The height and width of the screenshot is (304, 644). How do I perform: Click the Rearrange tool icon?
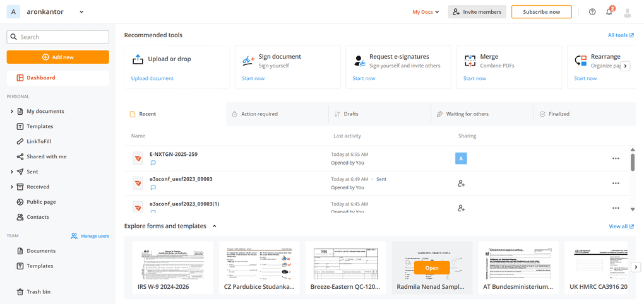[x=581, y=61]
